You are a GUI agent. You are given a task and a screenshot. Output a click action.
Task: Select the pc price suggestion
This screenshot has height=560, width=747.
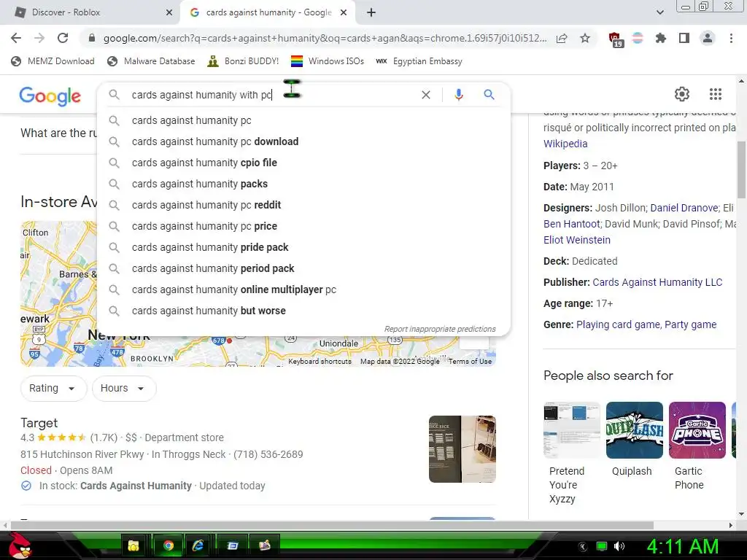[303, 226]
